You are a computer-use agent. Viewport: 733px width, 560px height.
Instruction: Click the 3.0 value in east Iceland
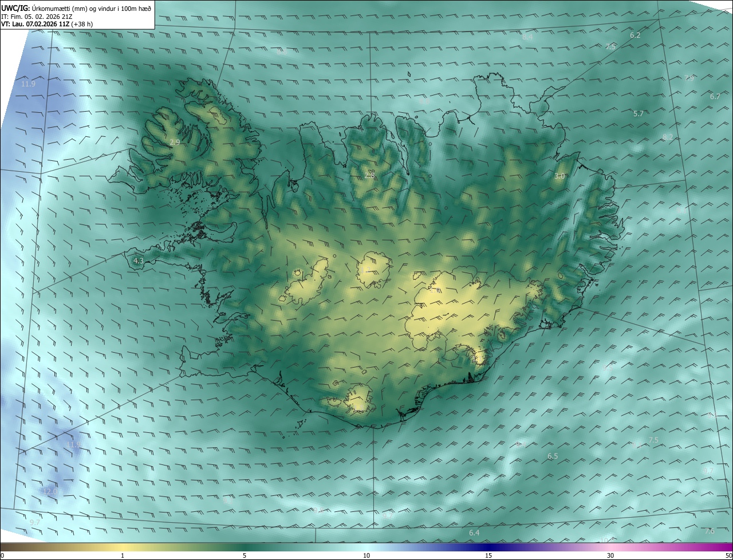(559, 176)
